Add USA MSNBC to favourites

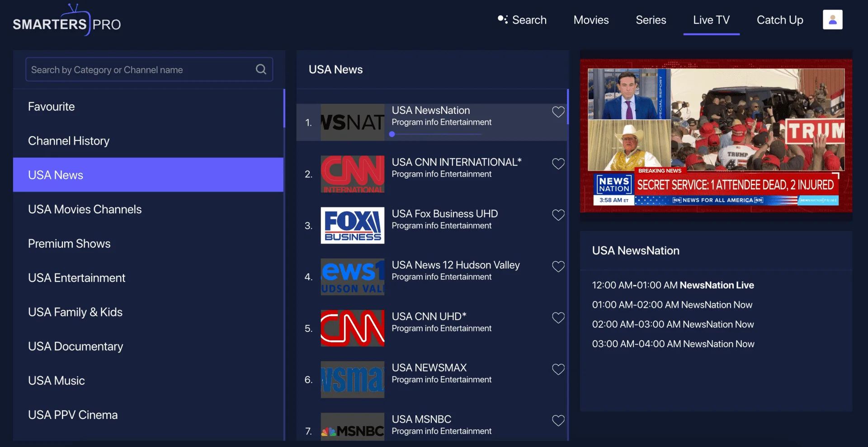pos(558,421)
